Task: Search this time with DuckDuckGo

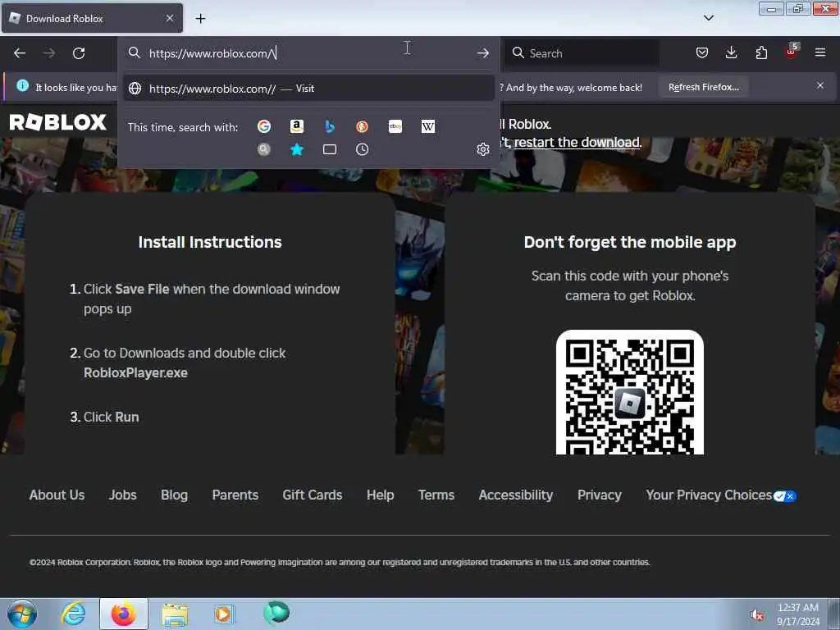Action: [x=362, y=126]
